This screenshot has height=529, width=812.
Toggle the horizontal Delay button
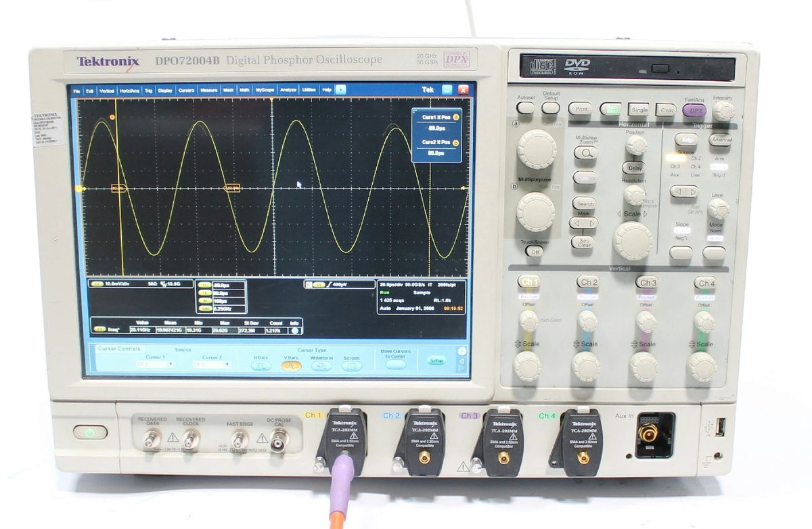pos(634,168)
